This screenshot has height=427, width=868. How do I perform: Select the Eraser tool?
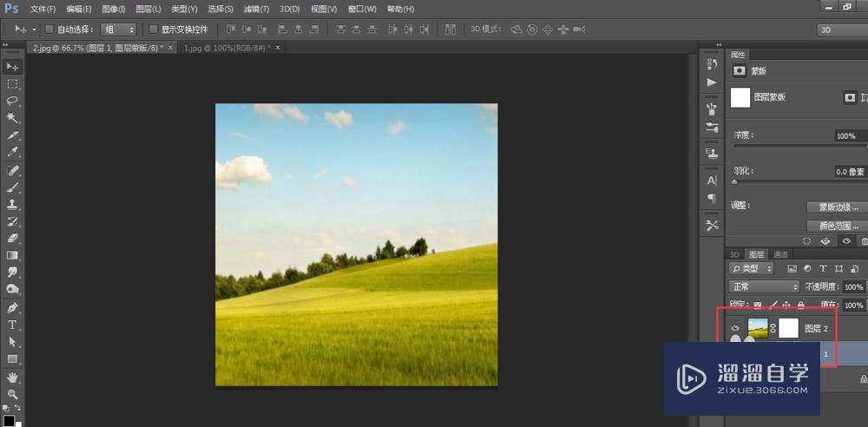[x=12, y=239]
